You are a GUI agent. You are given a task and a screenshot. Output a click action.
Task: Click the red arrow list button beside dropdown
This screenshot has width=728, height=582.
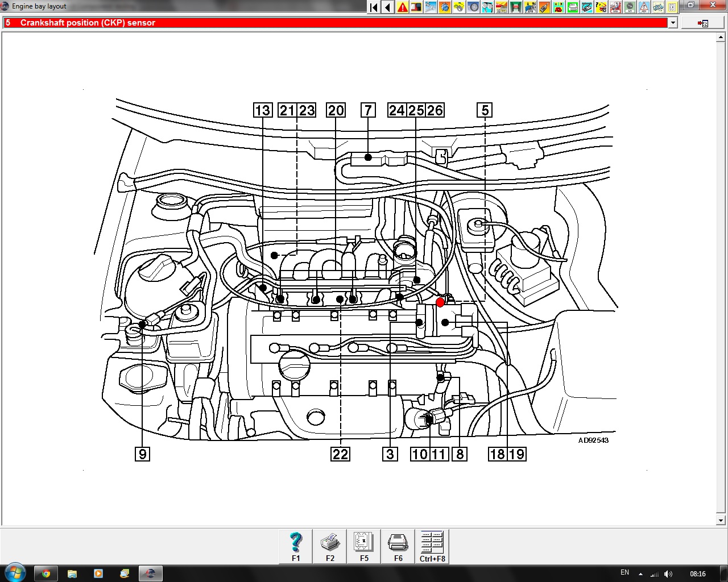click(703, 23)
